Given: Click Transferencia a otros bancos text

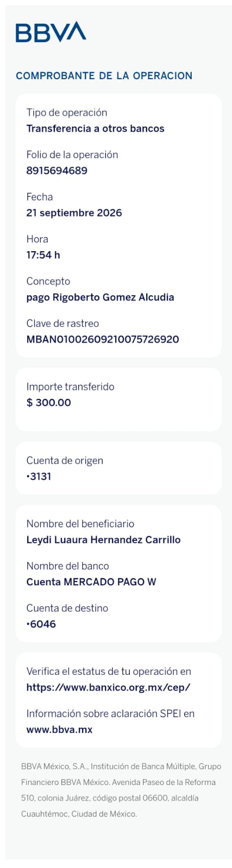Looking at the screenshot, I should 95,129.
